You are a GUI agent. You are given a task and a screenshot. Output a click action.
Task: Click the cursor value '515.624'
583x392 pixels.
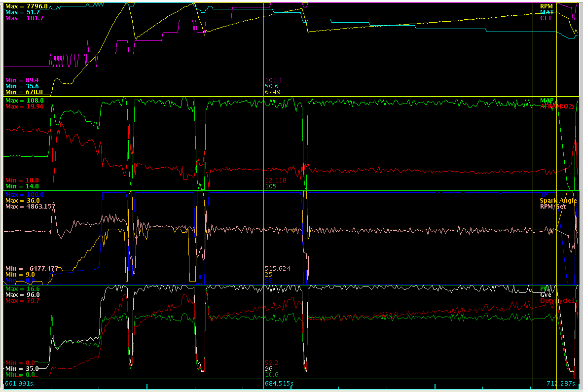click(x=277, y=269)
